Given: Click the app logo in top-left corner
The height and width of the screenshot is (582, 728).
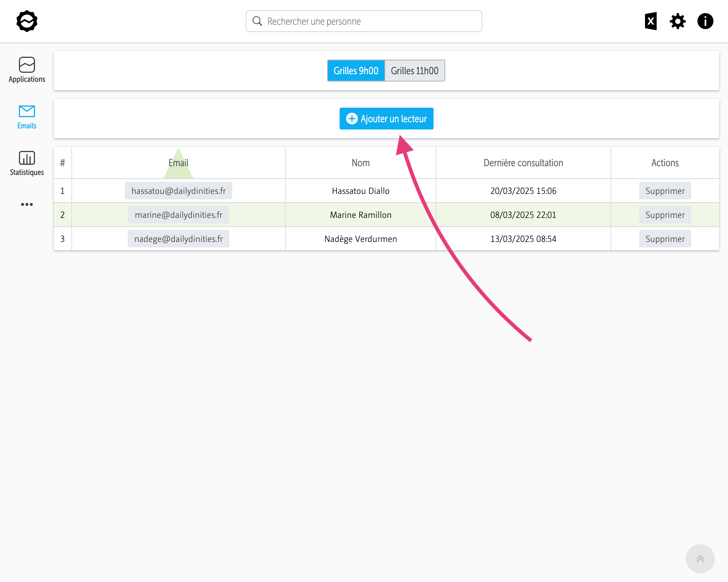Looking at the screenshot, I should 27,21.
